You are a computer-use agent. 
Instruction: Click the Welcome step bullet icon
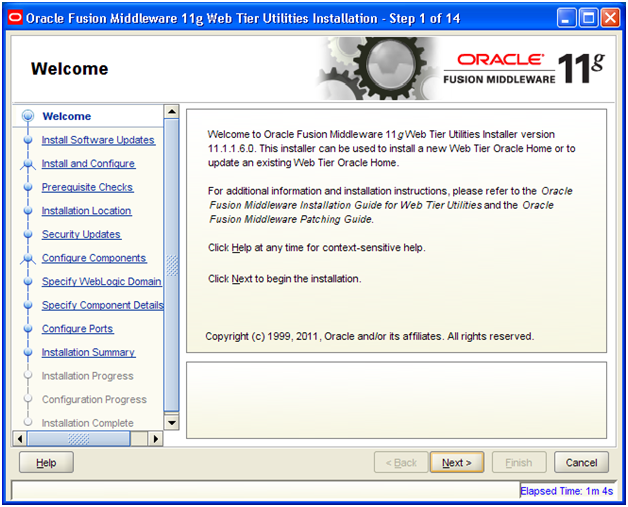pyautogui.click(x=28, y=116)
